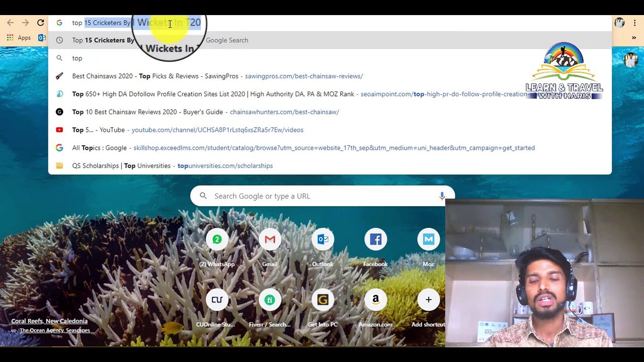The height and width of the screenshot is (362, 644).
Task: Open 'The Ocean Agency, Seascapes' attribution link
Action: pyautogui.click(x=54, y=330)
